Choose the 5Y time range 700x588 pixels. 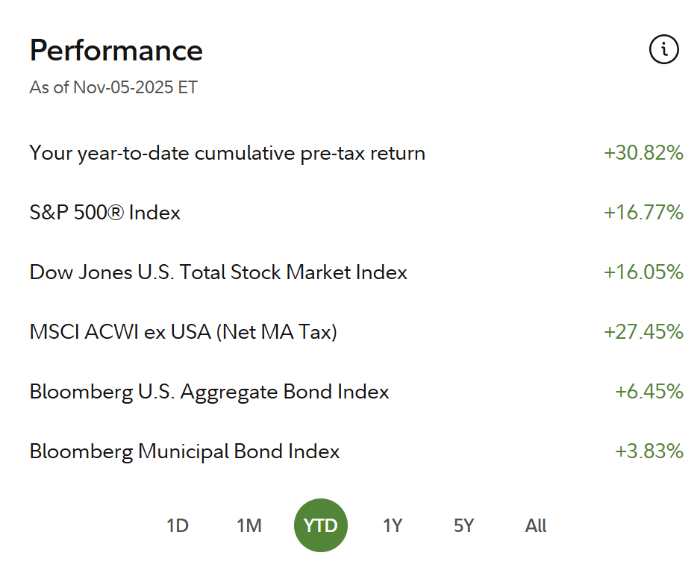pos(463,525)
